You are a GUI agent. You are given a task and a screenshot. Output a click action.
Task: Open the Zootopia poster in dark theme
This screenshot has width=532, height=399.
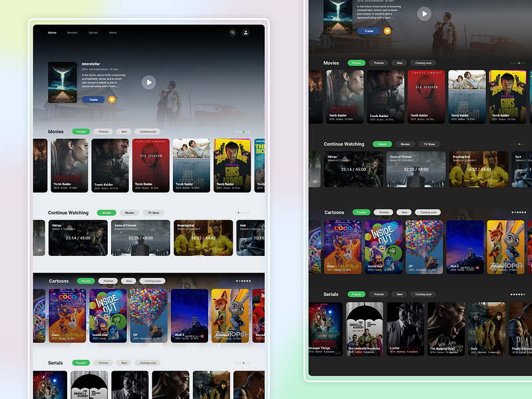coord(505,247)
